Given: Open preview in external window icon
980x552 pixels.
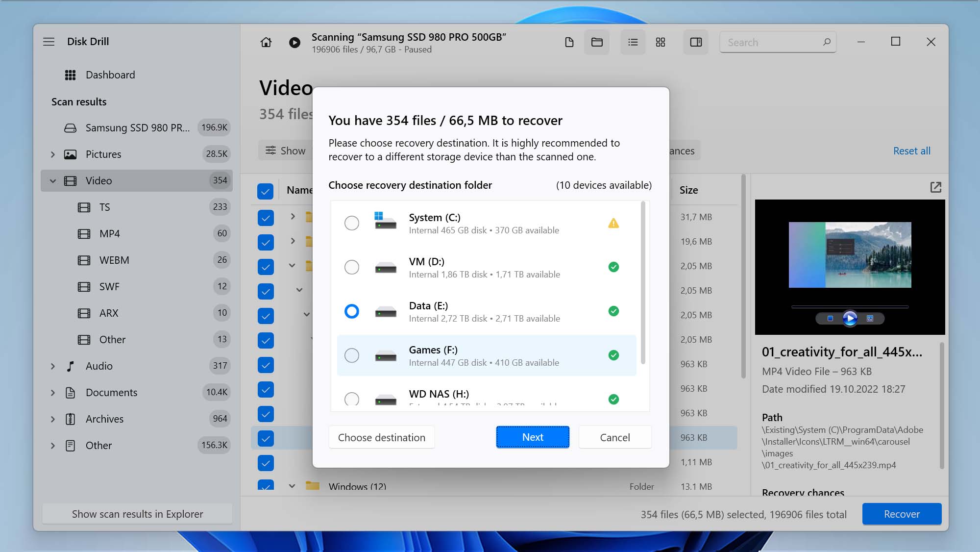Looking at the screenshot, I should 935,187.
